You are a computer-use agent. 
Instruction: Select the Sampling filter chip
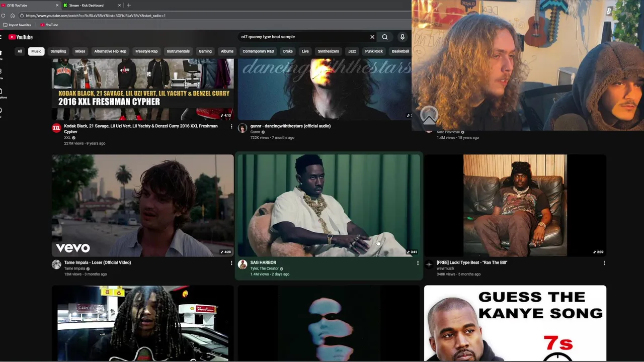pos(58,51)
